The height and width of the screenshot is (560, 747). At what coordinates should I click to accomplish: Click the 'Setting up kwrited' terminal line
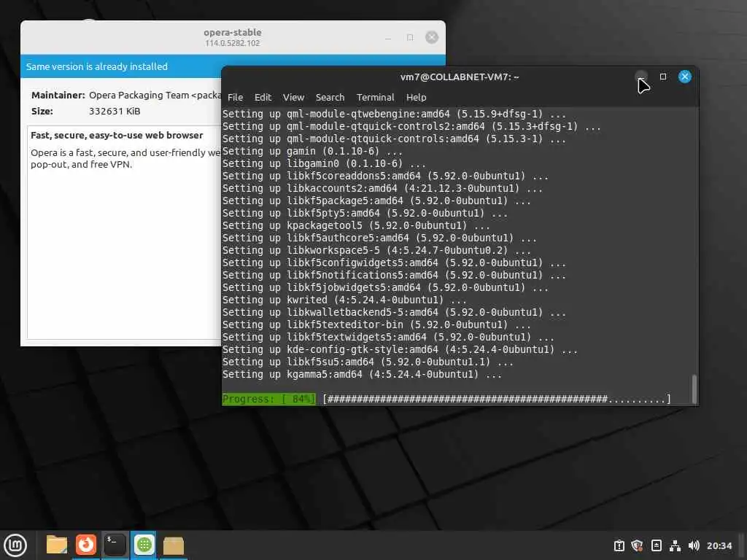tap(344, 300)
